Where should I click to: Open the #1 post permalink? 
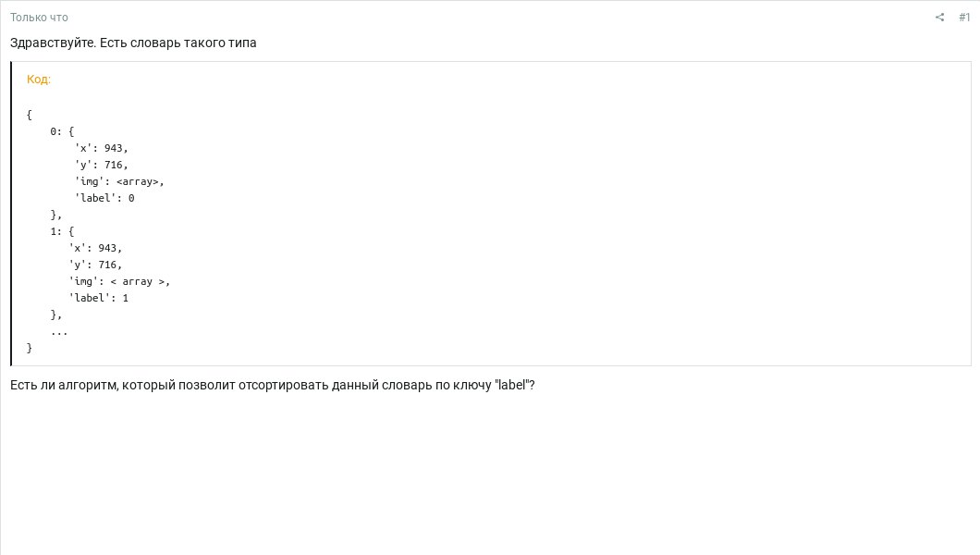(964, 17)
